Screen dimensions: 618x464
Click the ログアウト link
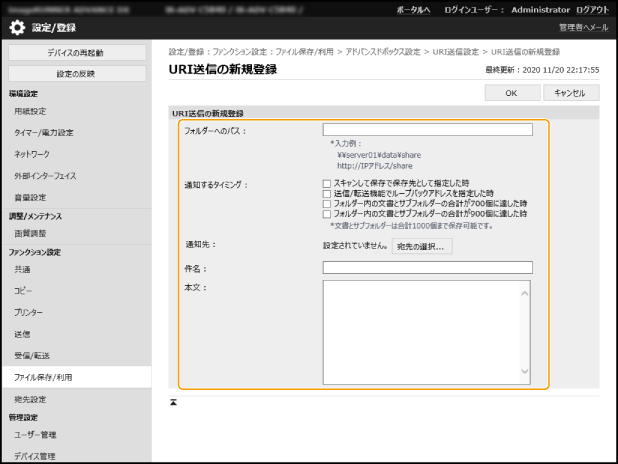point(589,8)
